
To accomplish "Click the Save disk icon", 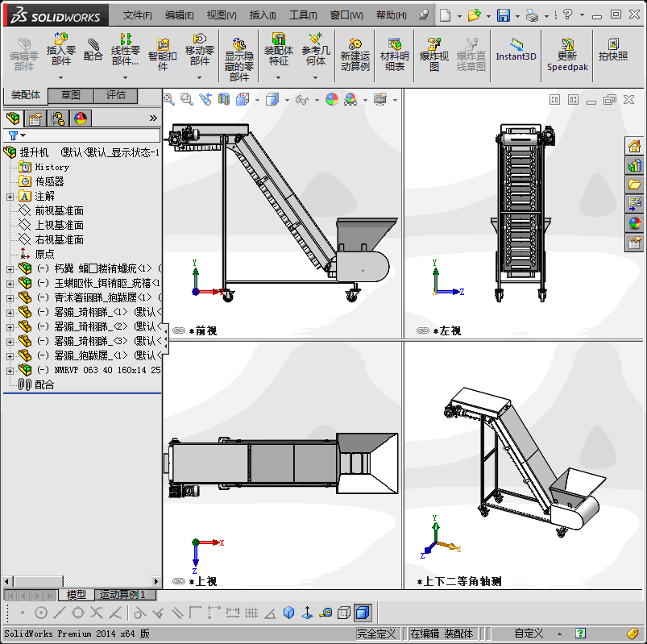I will [504, 15].
